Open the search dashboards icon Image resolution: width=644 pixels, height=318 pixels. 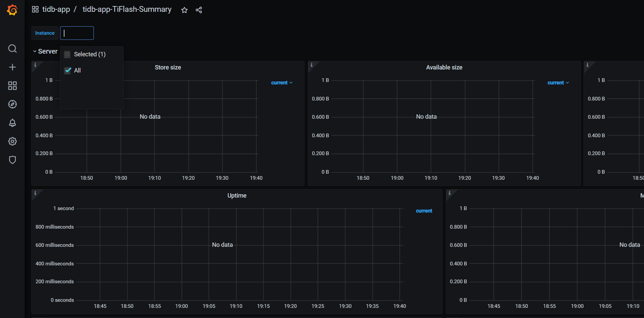pos(12,49)
